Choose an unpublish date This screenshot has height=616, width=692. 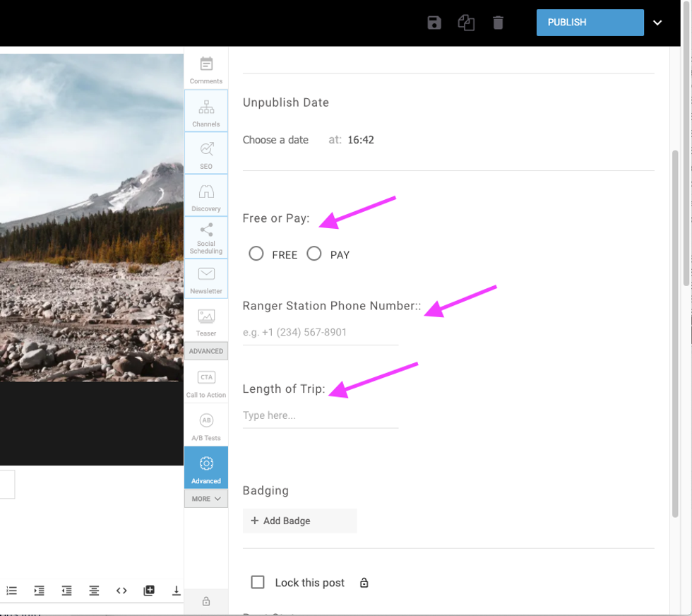[x=275, y=140]
